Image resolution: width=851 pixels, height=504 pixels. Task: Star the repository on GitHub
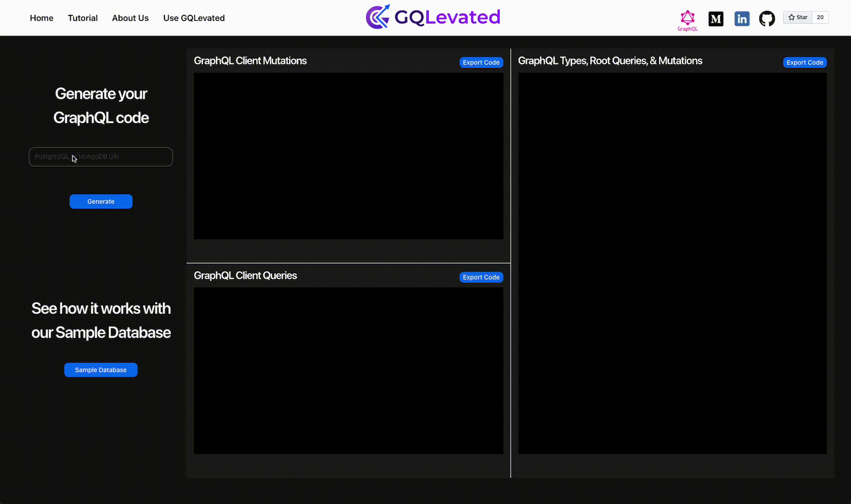coord(798,17)
